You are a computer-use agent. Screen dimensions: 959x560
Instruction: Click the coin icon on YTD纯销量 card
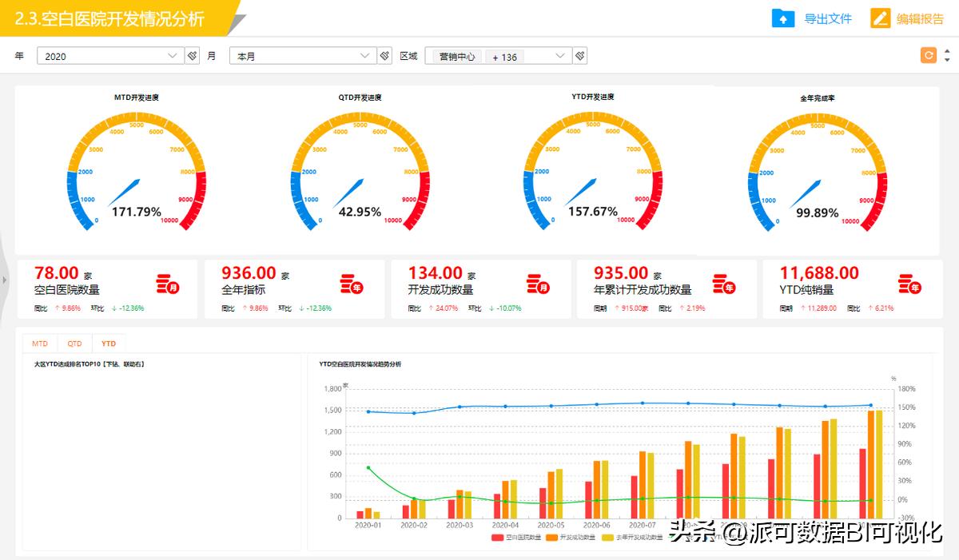coord(909,284)
